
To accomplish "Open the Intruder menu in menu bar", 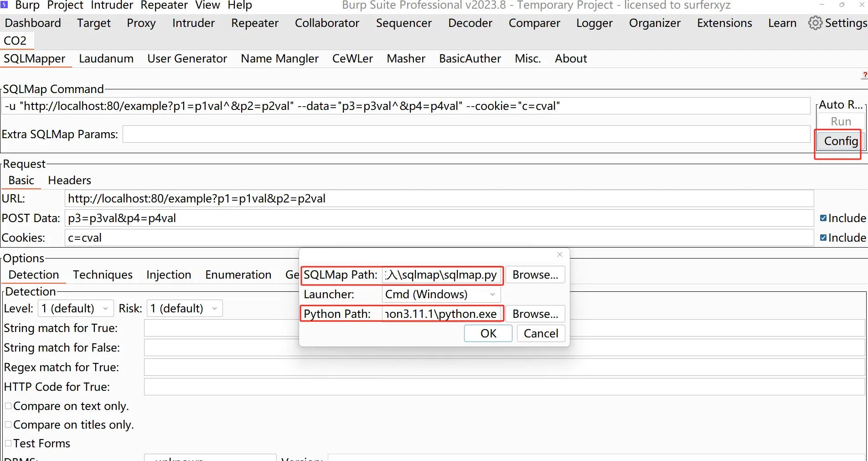I will tap(112, 5).
